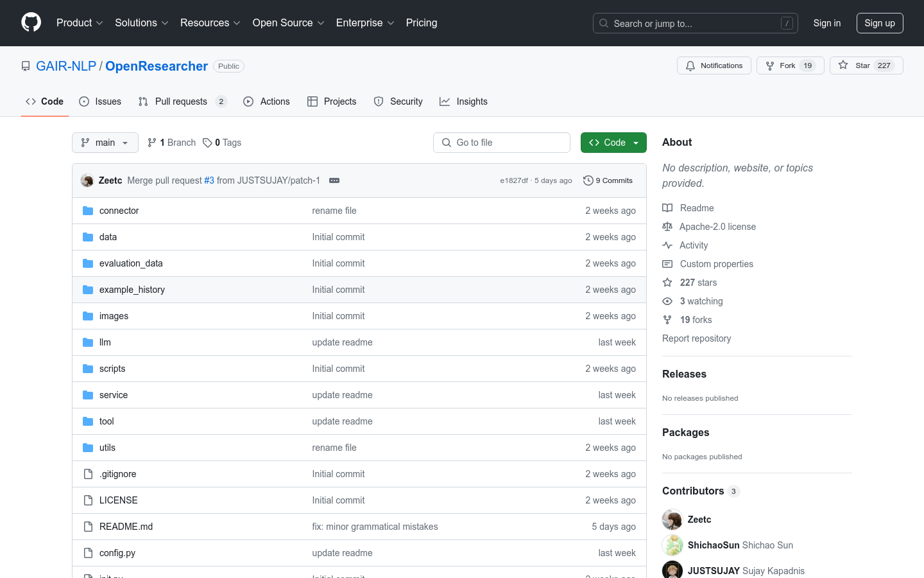Viewport: 924px width, 578px height.
Task: Open the example_history folder name
Action: 132,290
